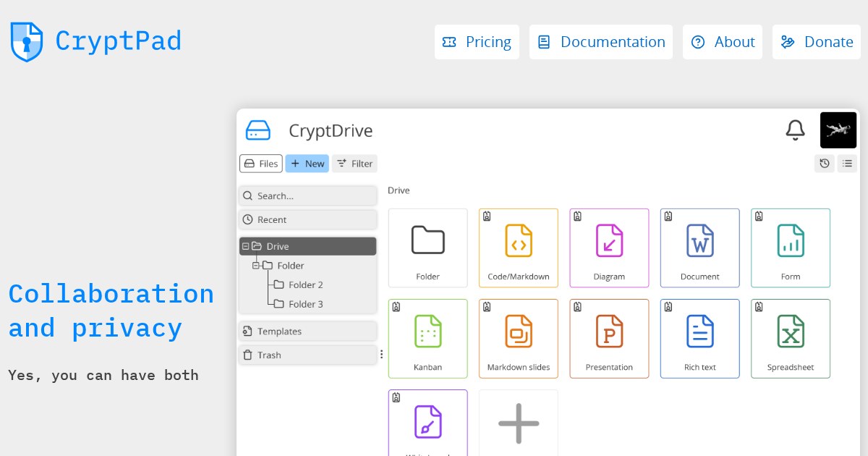Screen dimensions: 868x456
Task: Open the Trash section
Action: point(308,355)
